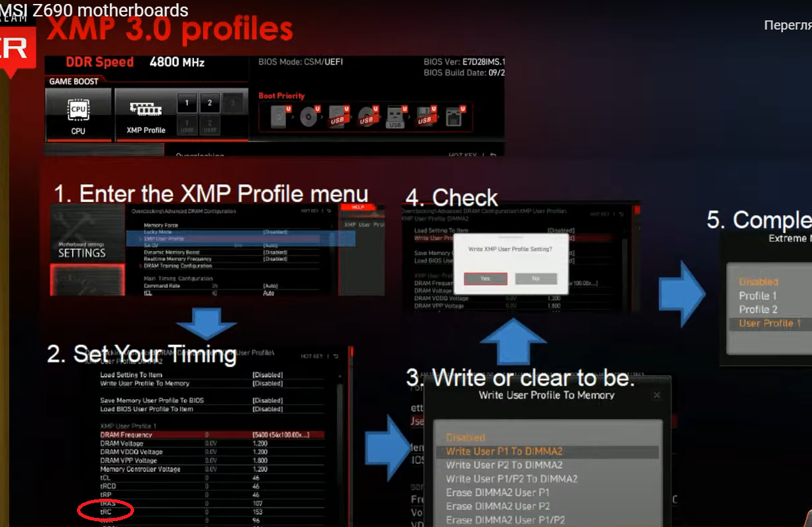Click No in Write XMP User Profile dialog

click(x=536, y=279)
